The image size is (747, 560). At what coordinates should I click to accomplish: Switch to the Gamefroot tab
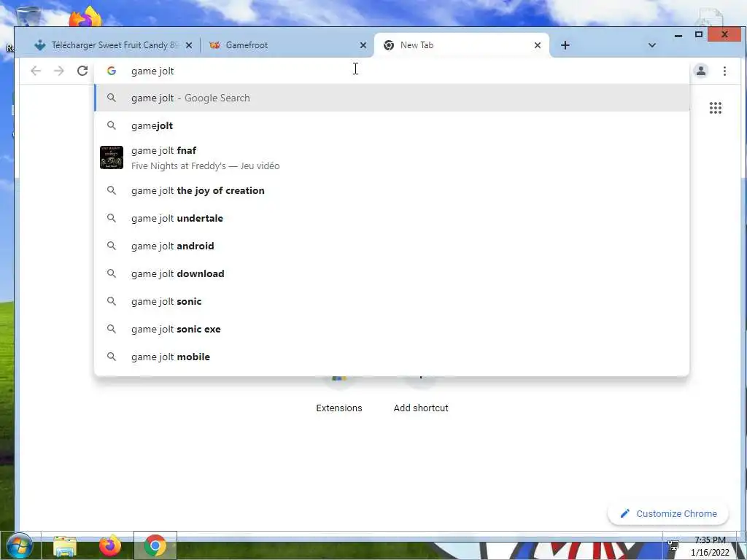[287, 45]
